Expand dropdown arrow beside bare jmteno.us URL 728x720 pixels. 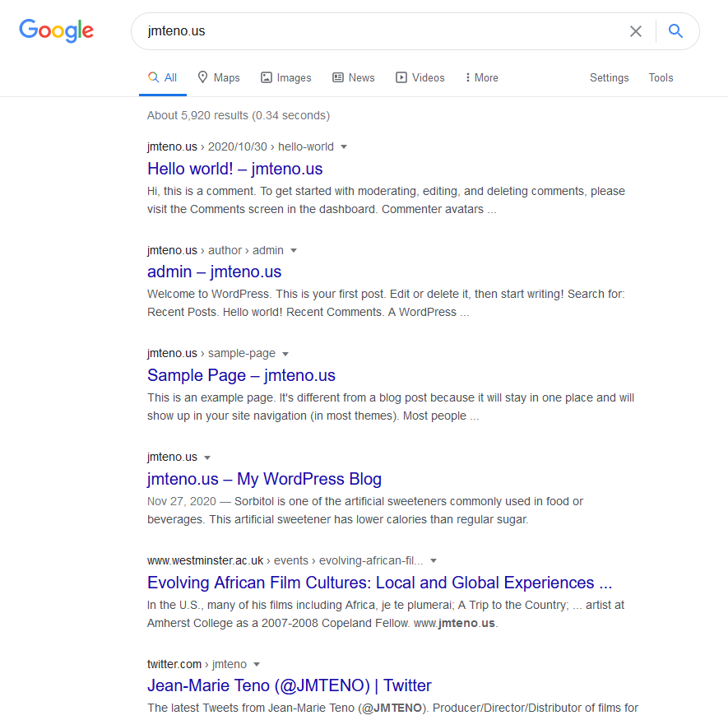pos(207,458)
